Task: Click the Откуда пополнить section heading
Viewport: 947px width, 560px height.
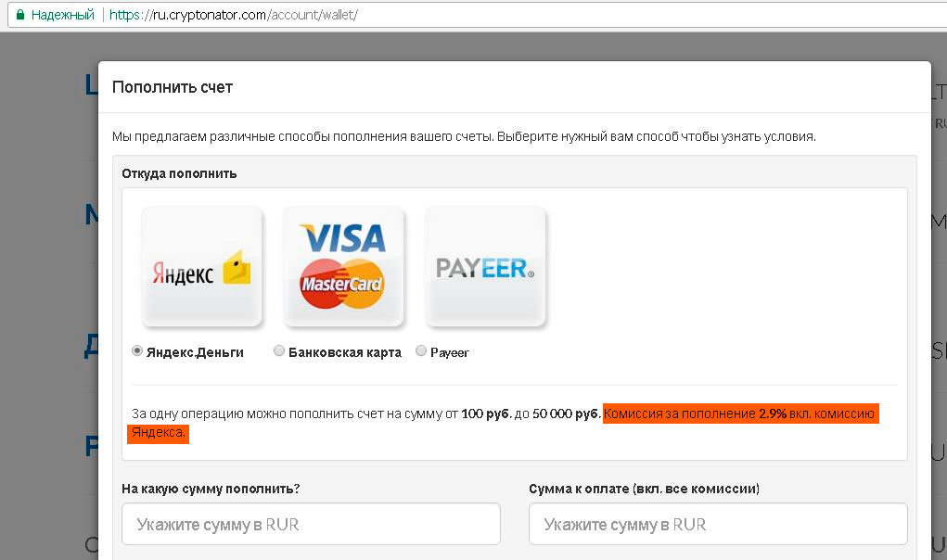Action: pos(179,173)
